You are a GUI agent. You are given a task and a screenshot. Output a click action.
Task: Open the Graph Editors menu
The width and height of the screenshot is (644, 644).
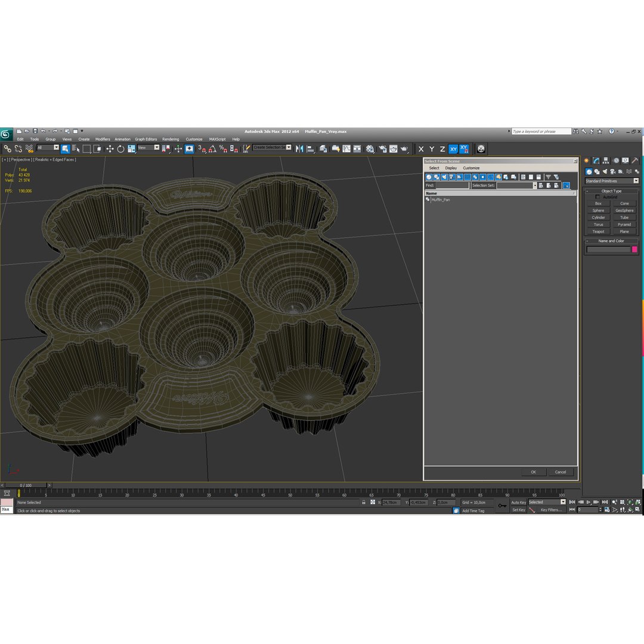tap(146, 139)
